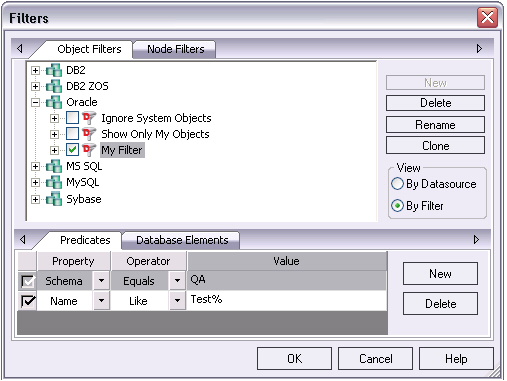Edit the QA value field
This screenshot has width=507, height=381.
[287, 280]
